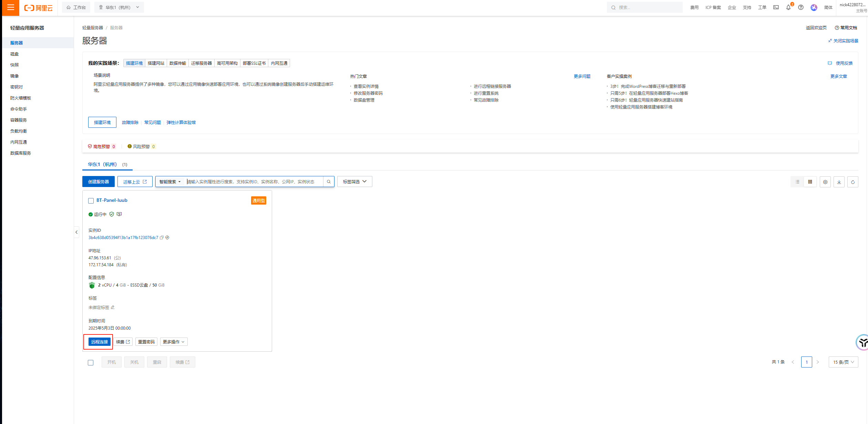The width and height of the screenshot is (868, 424).
Task: Open 防火墙模板 in sidebar
Action: (21, 98)
